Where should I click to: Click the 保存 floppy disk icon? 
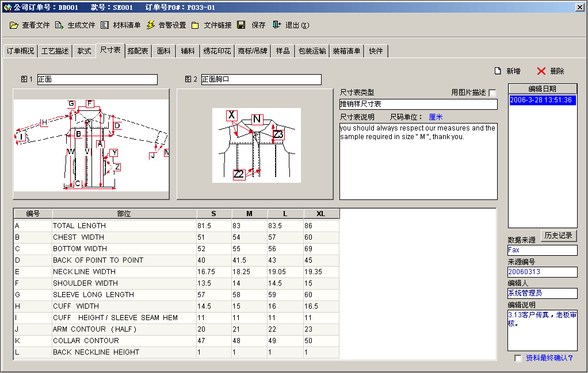[x=241, y=25]
